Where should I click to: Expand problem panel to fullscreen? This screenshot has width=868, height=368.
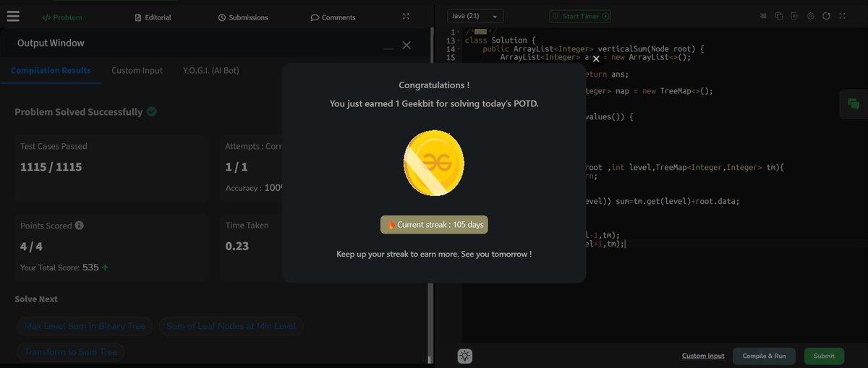(407, 16)
